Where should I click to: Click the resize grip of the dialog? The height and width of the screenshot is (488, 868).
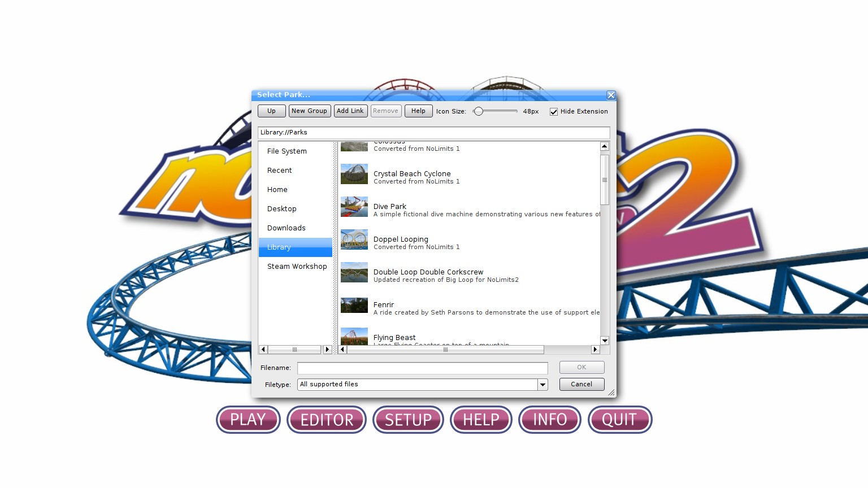coord(611,392)
